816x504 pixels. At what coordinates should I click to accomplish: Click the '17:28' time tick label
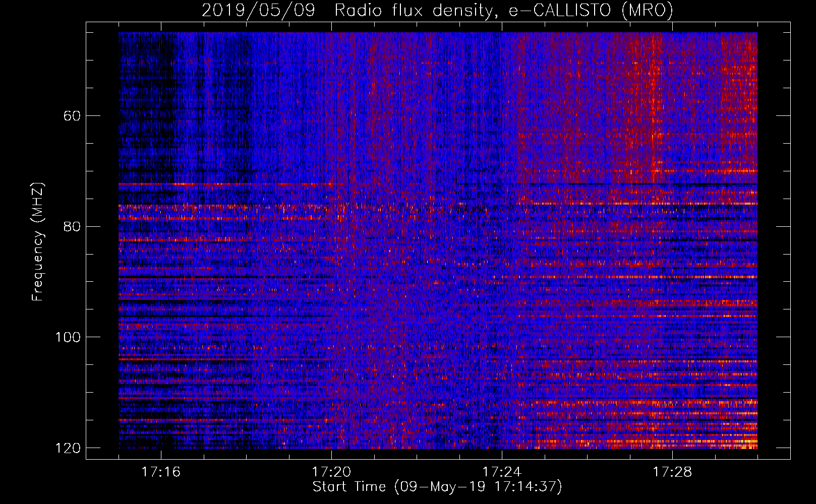[673, 472]
